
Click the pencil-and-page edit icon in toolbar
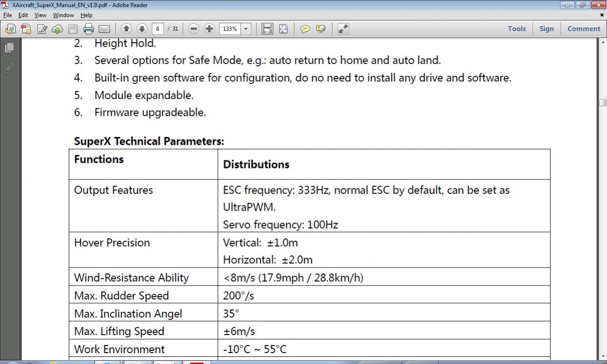tap(42, 29)
